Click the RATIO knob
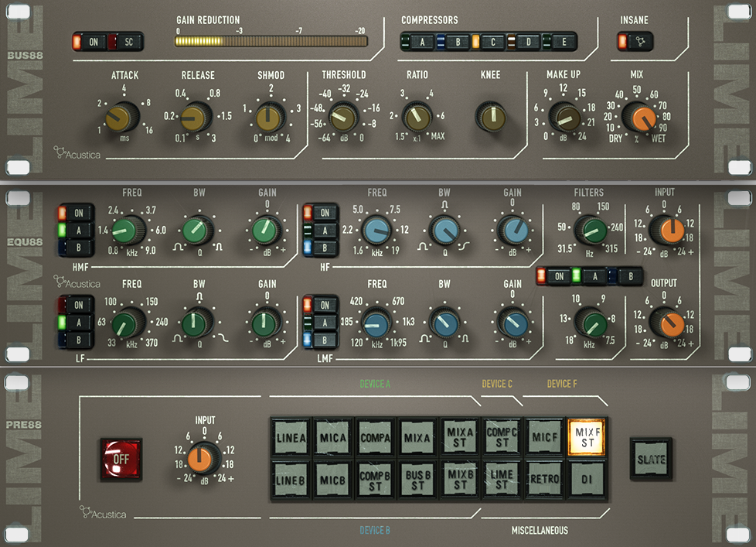This screenshot has width=756, height=547. (417, 116)
